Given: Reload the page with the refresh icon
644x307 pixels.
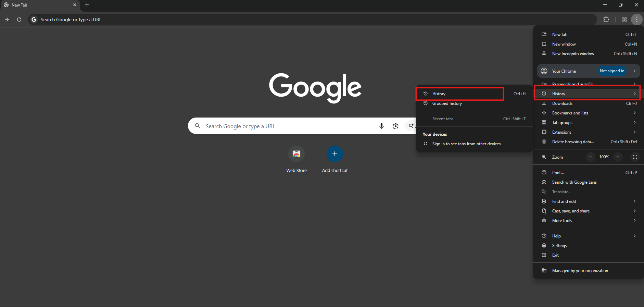Looking at the screenshot, I should tap(19, 20).
